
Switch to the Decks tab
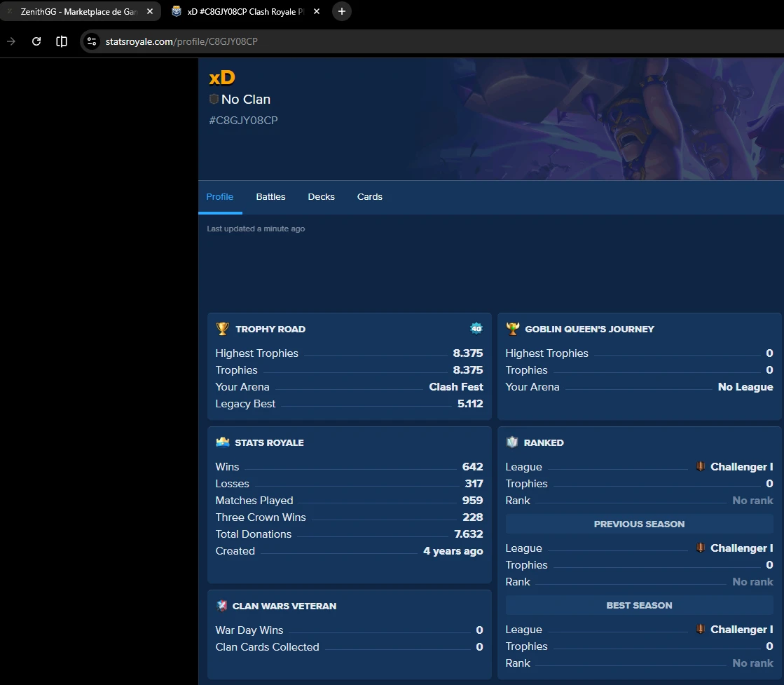pyautogui.click(x=321, y=197)
